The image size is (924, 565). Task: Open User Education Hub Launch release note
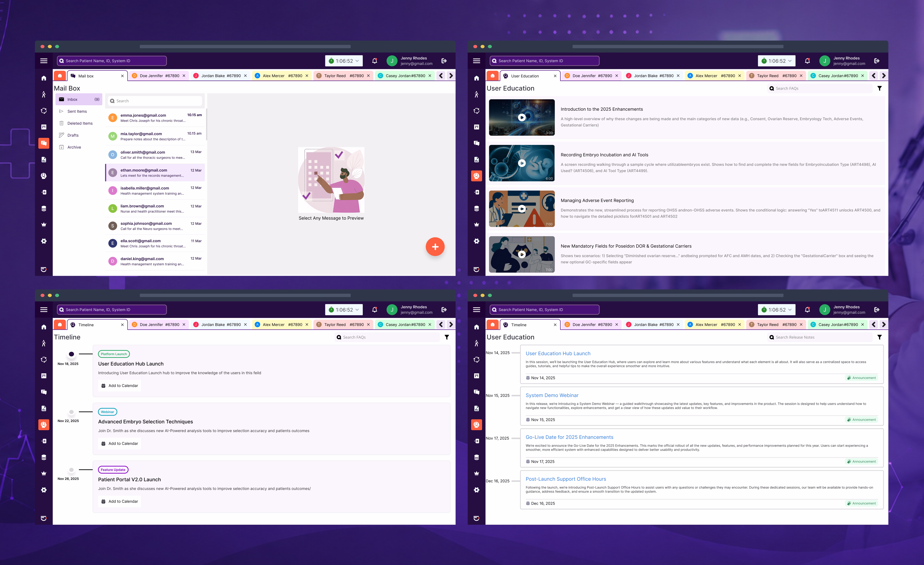tap(558, 354)
